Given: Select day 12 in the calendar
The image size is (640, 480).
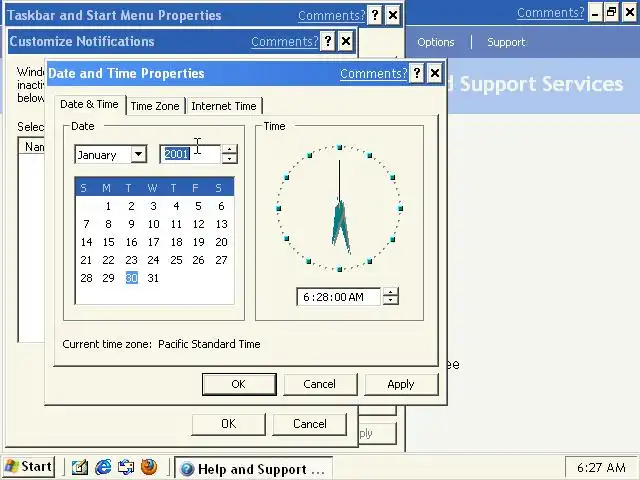Looking at the screenshot, I should click(199, 224).
